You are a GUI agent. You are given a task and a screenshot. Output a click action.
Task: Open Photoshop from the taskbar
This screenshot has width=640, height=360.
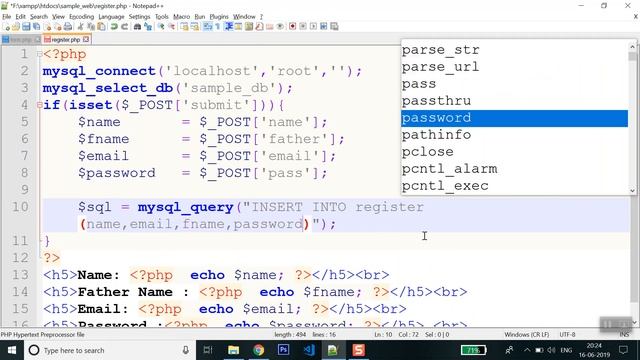(283, 350)
